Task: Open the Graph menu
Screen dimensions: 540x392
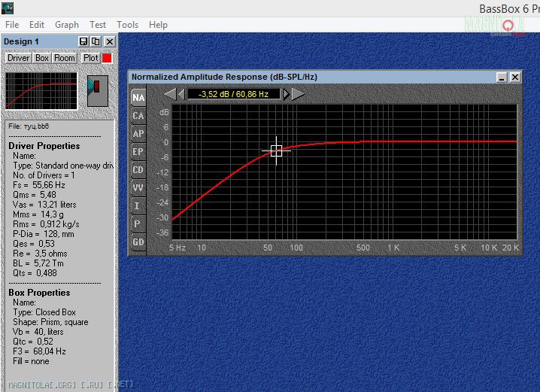Action: 67,25
